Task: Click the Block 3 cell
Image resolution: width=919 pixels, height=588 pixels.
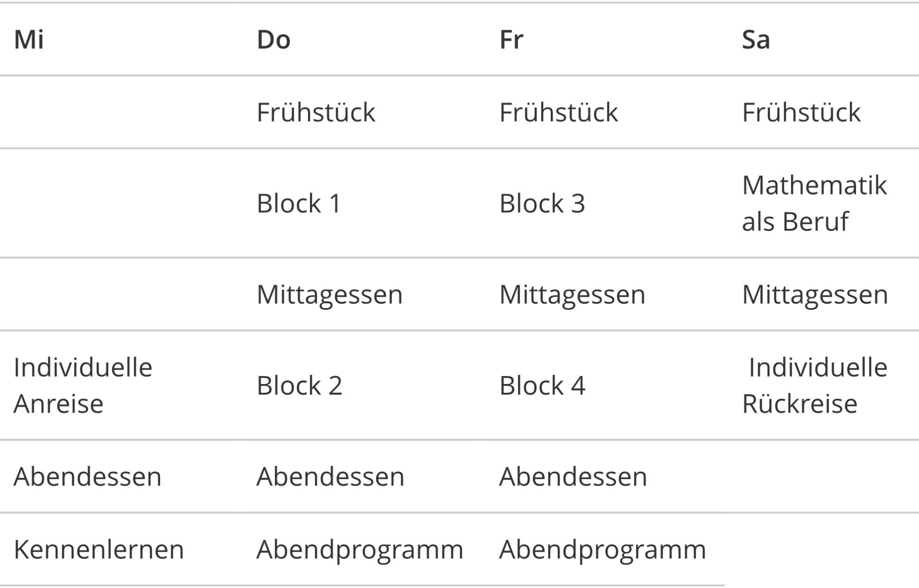Action: point(542,203)
